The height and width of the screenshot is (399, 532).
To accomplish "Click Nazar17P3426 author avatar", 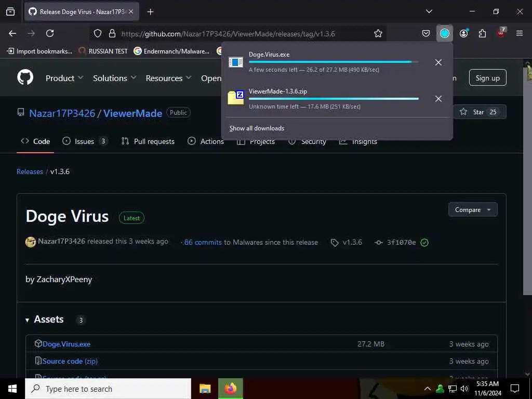I will (x=31, y=242).
